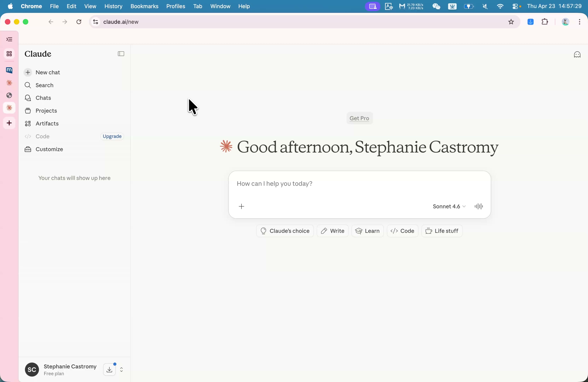Open the Chrome profile avatar
Viewport: 588px width, 382px height.
(566, 22)
